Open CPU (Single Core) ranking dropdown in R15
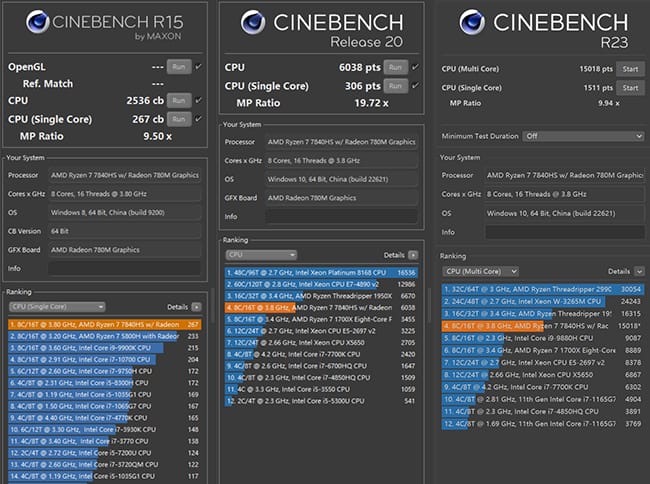This screenshot has width=650, height=484. pyautogui.click(x=57, y=307)
